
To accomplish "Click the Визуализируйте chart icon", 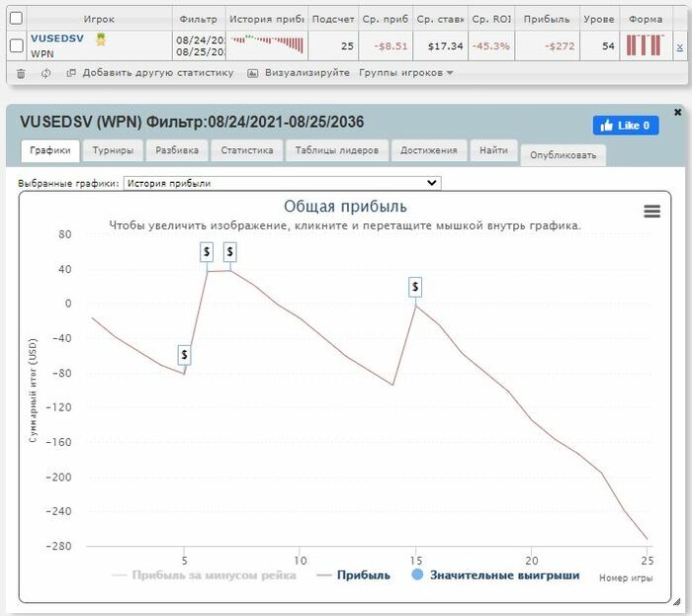I will click(x=252, y=73).
